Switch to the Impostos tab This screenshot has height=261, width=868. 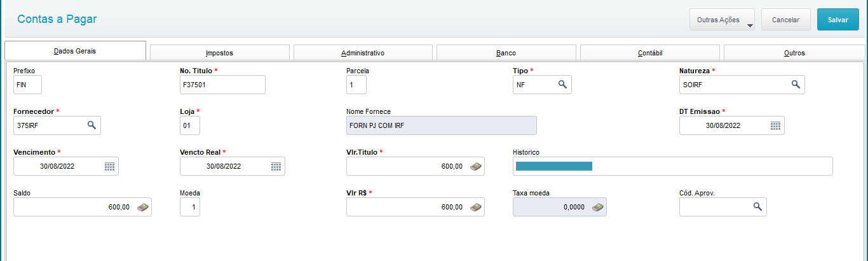tap(219, 53)
